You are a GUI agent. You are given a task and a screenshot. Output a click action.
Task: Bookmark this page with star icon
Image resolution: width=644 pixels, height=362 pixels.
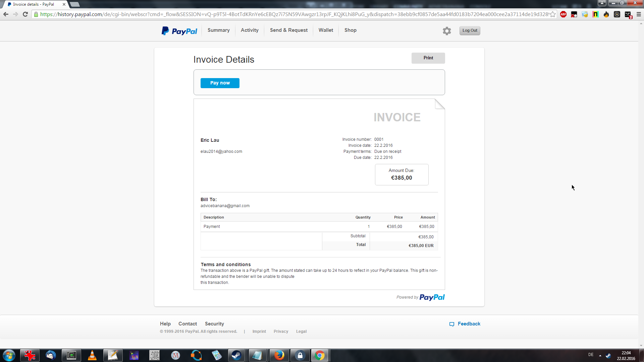click(x=552, y=14)
